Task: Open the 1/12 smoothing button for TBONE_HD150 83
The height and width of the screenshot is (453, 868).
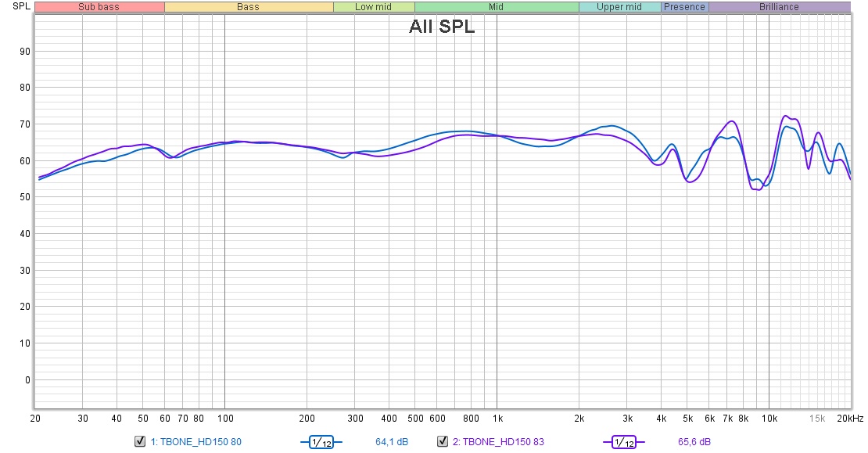Action: tap(623, 442)
